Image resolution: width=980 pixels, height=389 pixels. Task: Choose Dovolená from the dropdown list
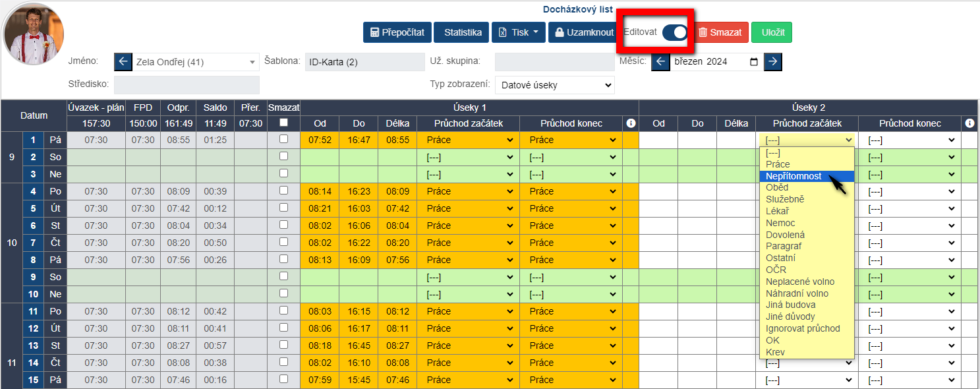[x=785, y=235]
